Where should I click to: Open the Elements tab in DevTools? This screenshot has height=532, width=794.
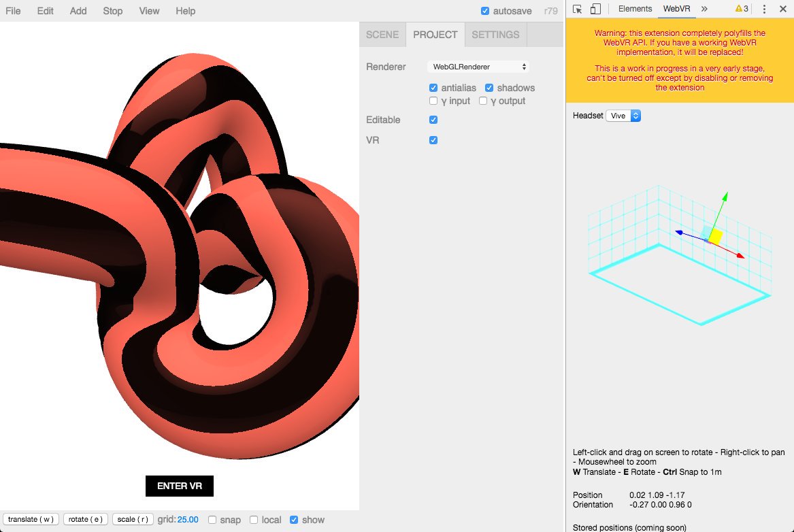(634, 8)
